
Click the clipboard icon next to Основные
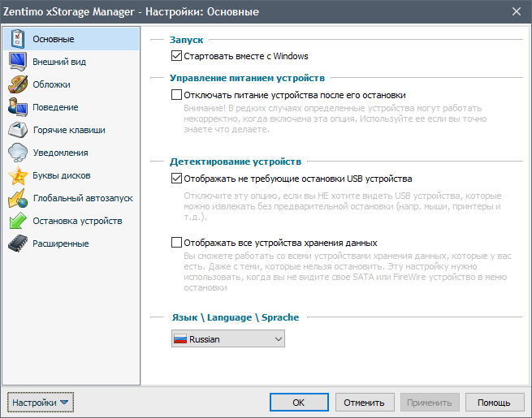coord(18,39)
